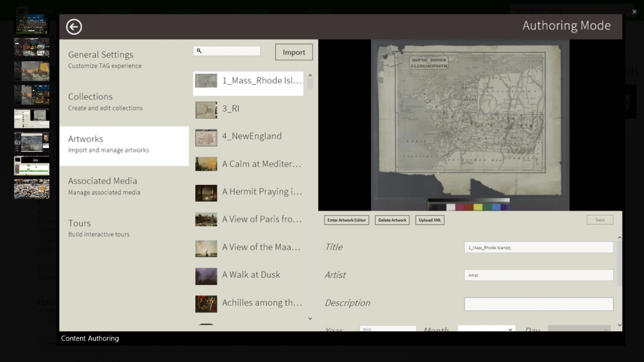644x362 pixels.
Task: Click the artwork list scroll-up arrow
Action: [310, 76]
